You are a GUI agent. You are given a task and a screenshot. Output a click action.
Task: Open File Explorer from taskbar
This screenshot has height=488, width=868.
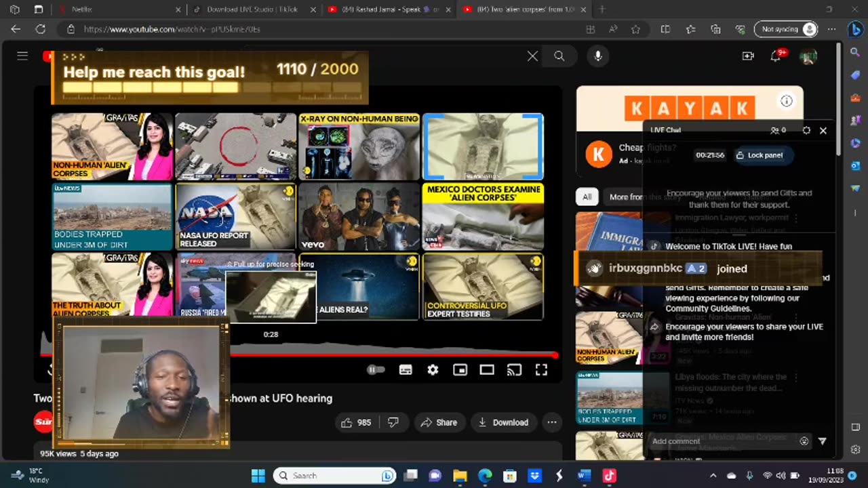[460, 476]
